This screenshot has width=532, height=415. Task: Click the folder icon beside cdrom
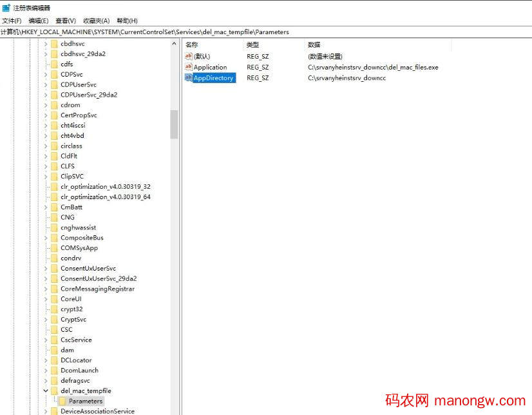[54, 104]
